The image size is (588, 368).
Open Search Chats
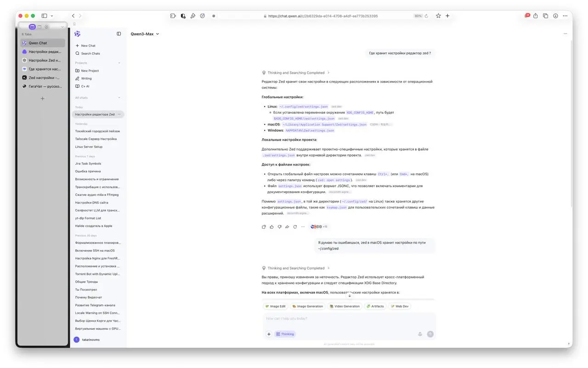[x=90, y=53]
